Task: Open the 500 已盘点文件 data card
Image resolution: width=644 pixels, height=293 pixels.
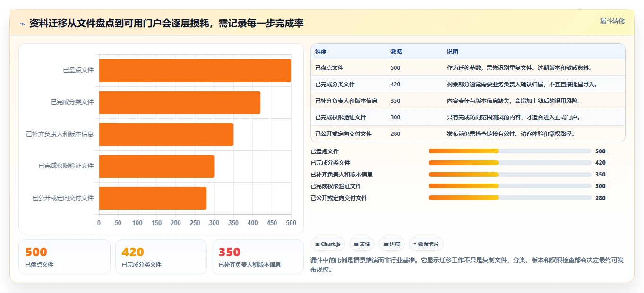Action: (x=64, y=257)
